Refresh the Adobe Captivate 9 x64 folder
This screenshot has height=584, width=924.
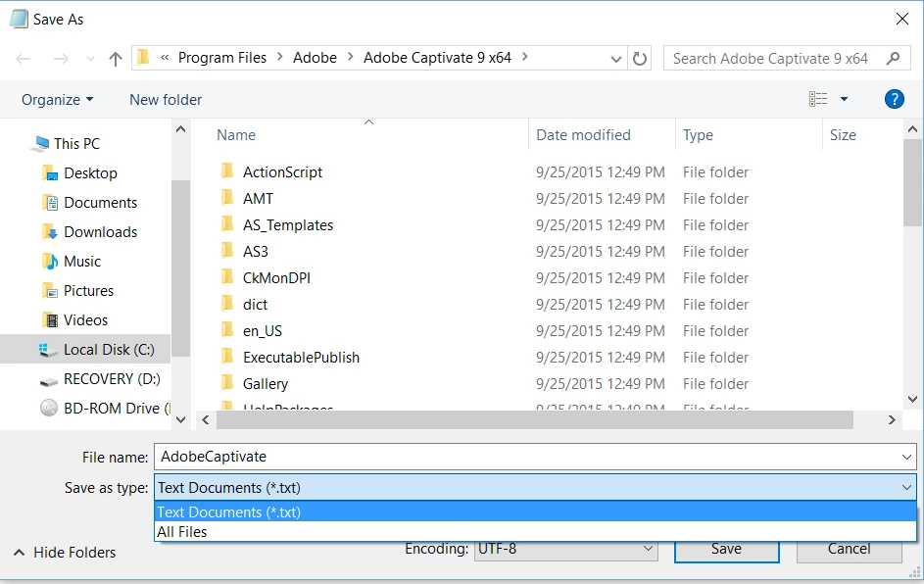(x=640, y=59)
